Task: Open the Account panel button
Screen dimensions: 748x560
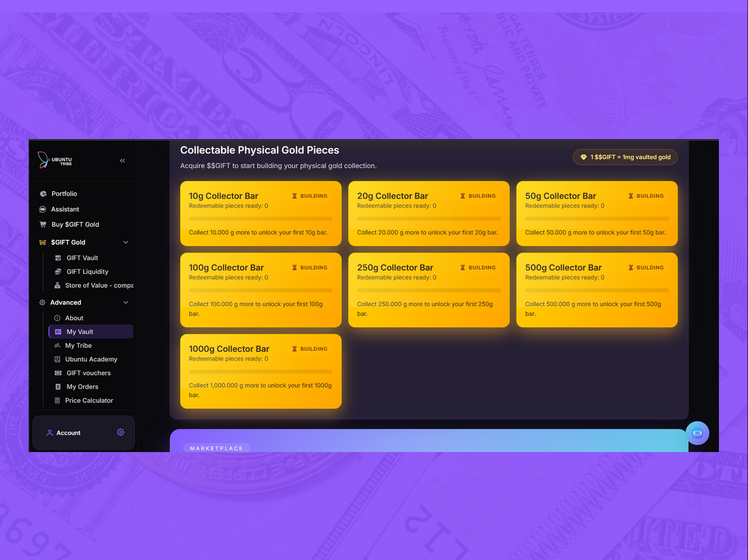Action: (69, 433)
